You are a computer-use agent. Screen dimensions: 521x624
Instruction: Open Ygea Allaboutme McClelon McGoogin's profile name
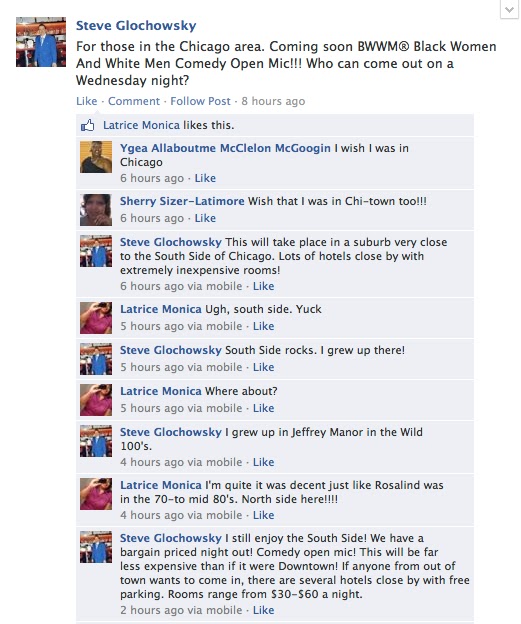click(225, 148)
